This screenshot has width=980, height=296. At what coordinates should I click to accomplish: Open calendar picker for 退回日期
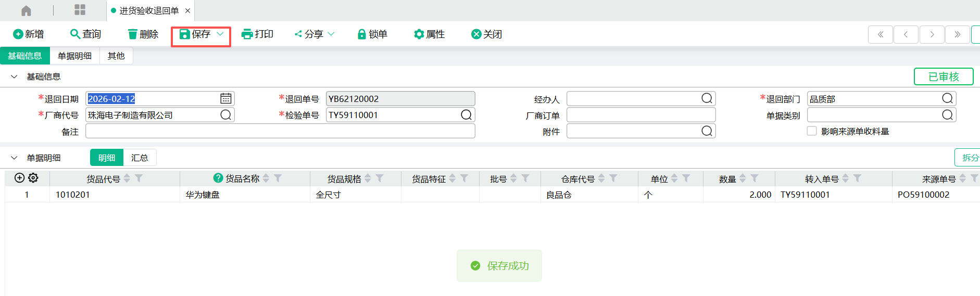point(225,99)
